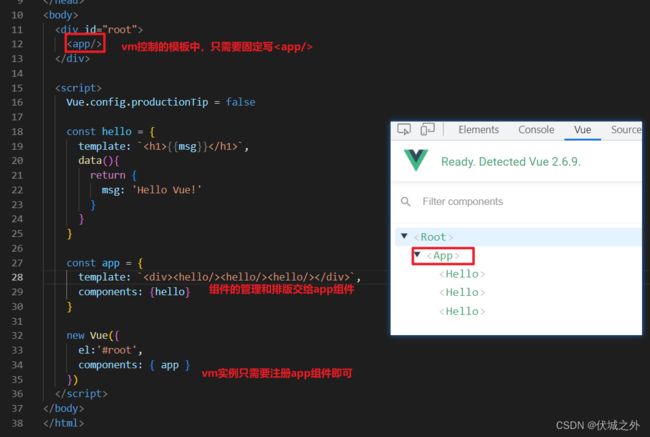The image size is (650, 437).
Task: Select the third Hello component
Action: (x=462, y=311)
